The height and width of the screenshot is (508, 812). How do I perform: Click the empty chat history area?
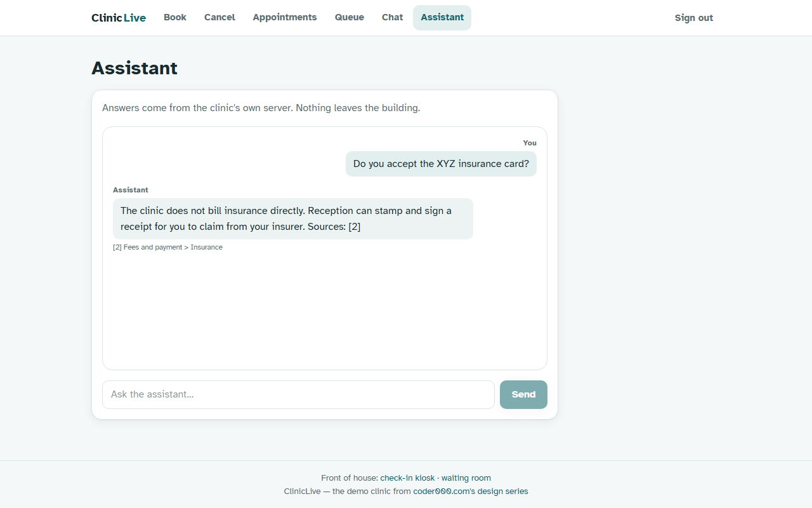click(324, 311)
